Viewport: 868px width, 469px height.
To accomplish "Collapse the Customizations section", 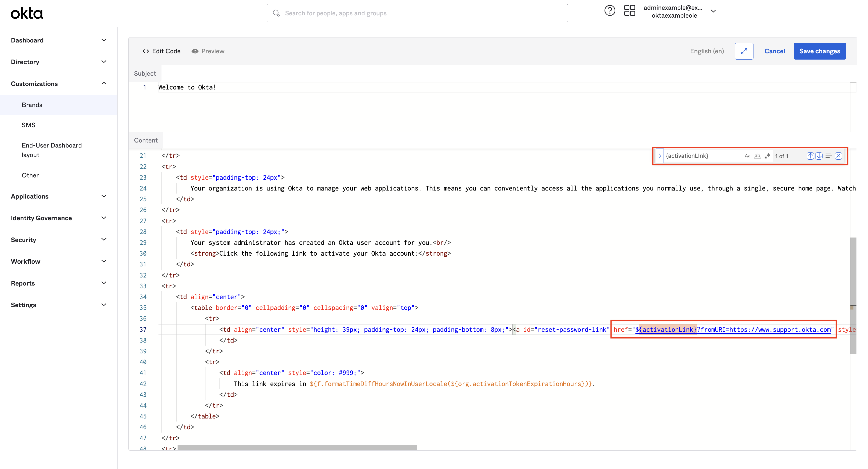I will pos(103,83).
